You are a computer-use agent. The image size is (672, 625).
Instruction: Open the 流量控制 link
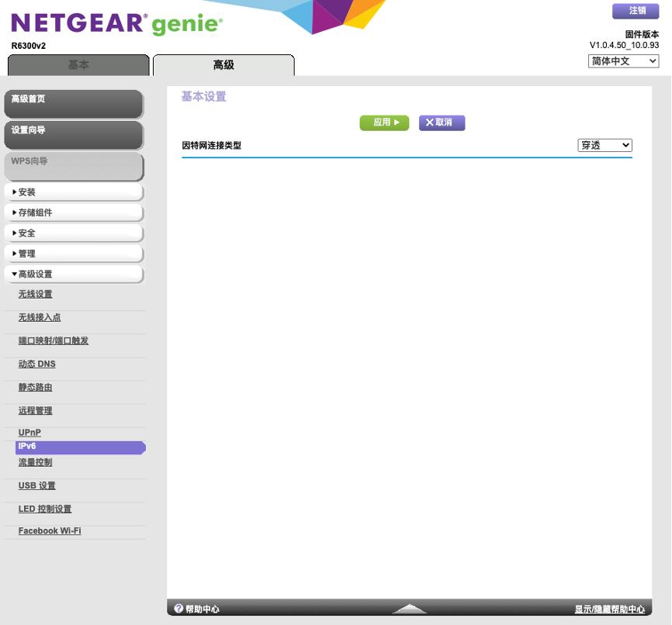coord(35,462)
